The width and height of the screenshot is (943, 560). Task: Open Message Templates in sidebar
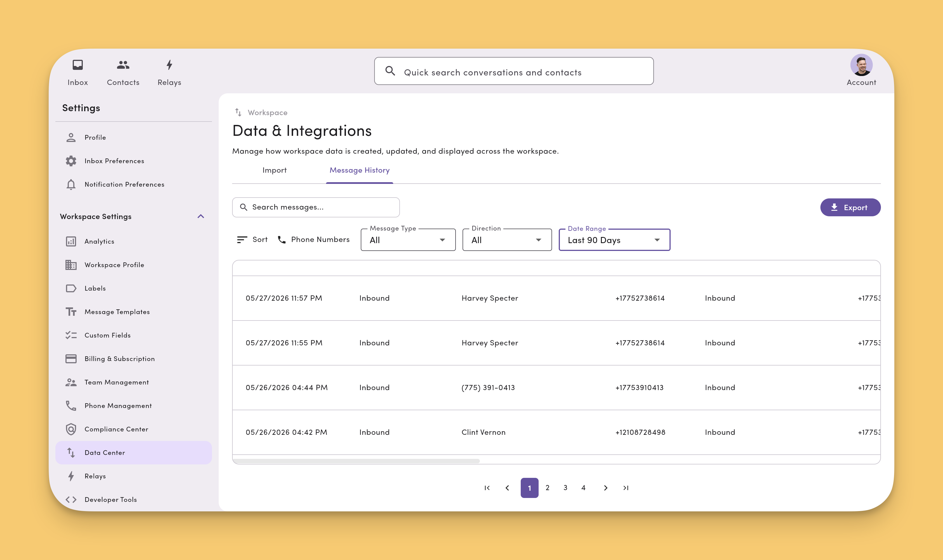coord(133,312)
